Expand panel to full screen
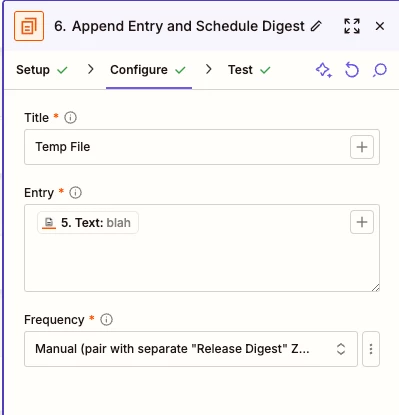399x415 pixels. pos(352,26)
